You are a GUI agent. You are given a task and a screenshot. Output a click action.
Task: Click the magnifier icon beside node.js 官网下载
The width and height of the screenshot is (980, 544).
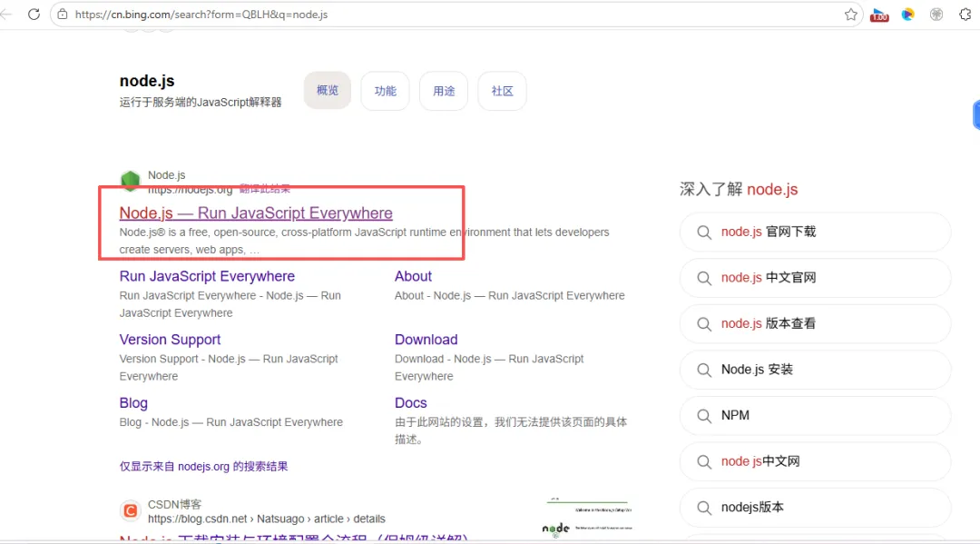click(704, 232)
